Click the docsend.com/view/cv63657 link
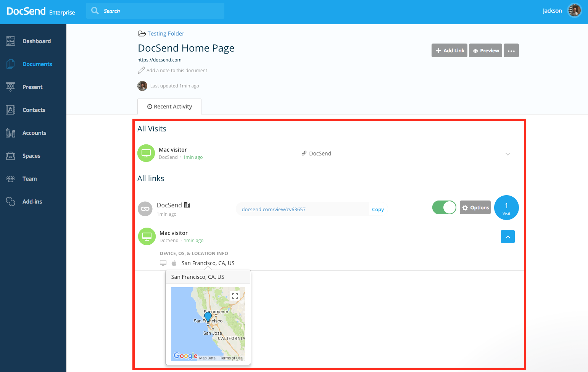 tap(274, 209)
